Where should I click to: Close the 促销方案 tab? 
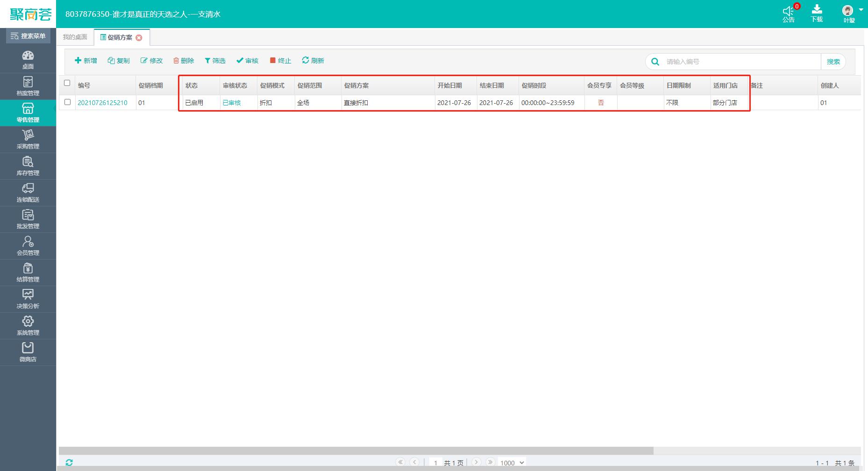(x=139, y=38)
